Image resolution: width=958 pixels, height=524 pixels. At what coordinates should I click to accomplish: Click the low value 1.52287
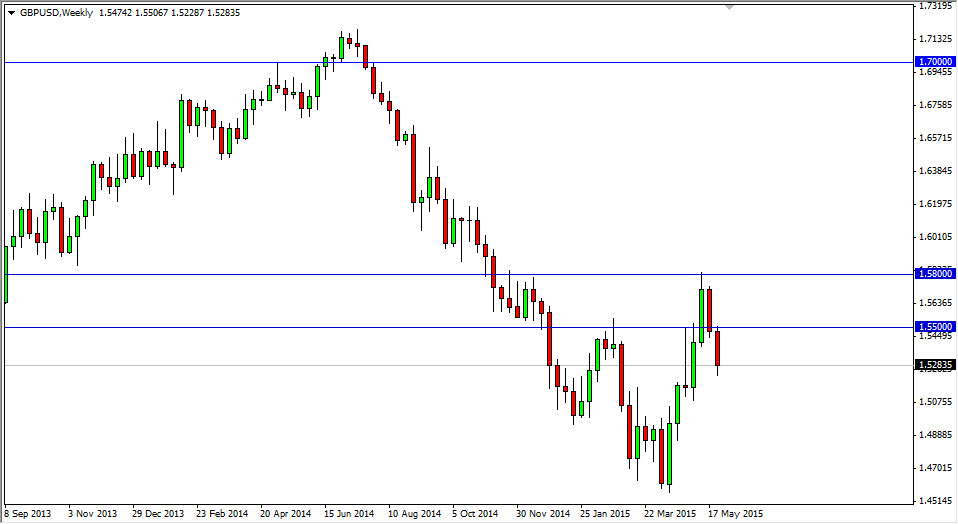[188, 13]
